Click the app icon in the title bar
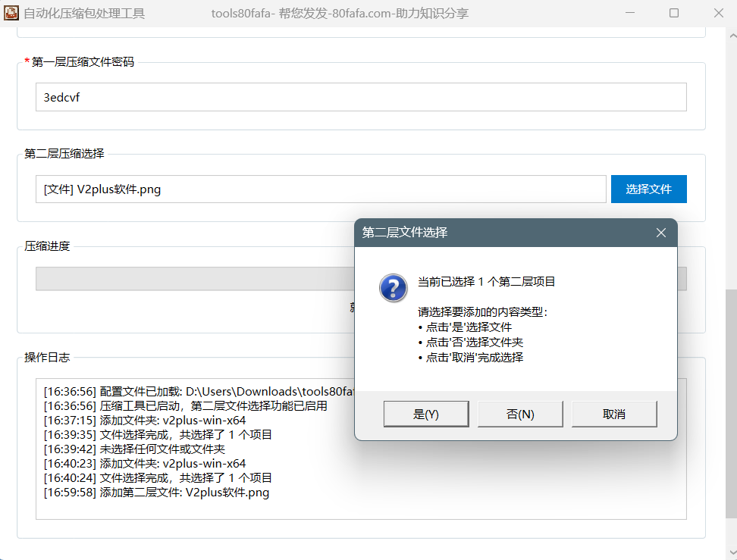The width and height of the screenshot is (737, 560). [x=11, y=13]
